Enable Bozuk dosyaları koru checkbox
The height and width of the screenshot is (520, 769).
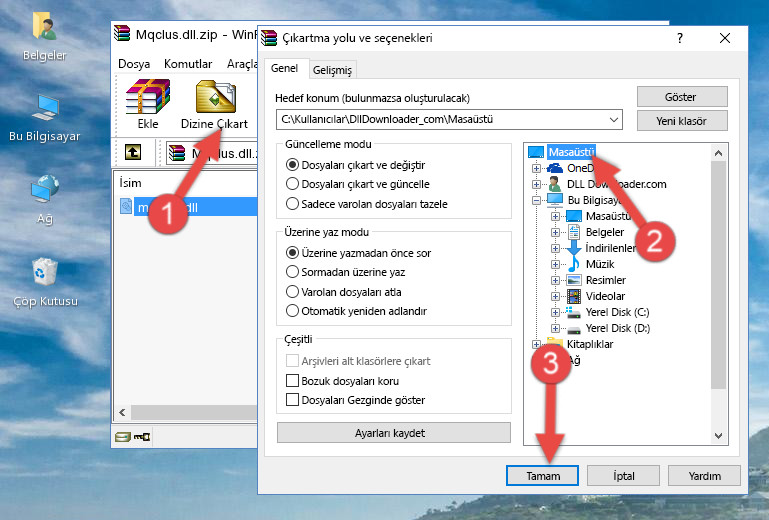point(292,381)
